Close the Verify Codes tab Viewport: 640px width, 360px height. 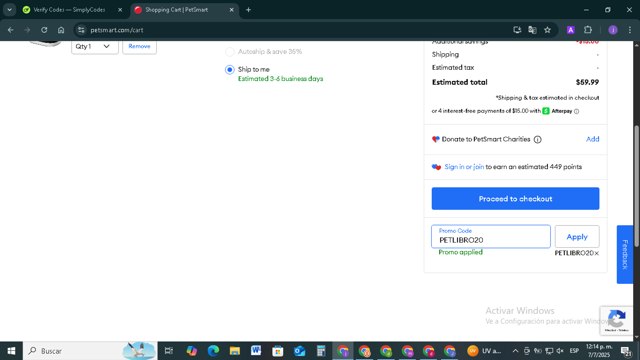[x=120, y=9]
